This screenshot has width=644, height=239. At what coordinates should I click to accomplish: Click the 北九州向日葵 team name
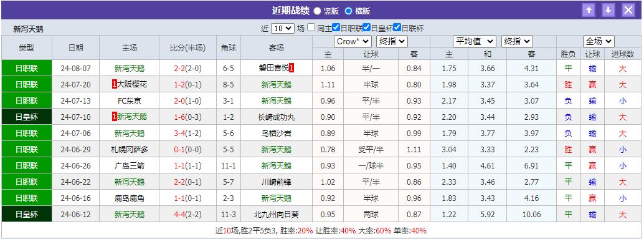tap(277, 214)
